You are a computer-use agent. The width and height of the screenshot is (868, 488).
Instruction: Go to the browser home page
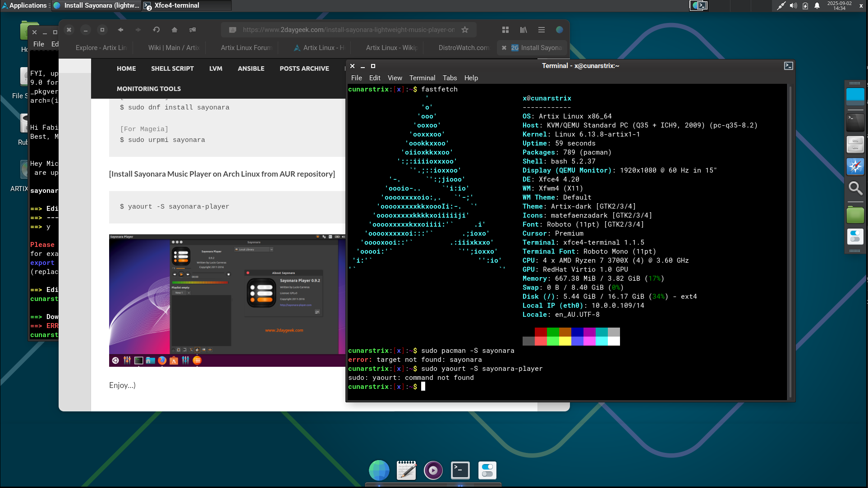(175, 30)
